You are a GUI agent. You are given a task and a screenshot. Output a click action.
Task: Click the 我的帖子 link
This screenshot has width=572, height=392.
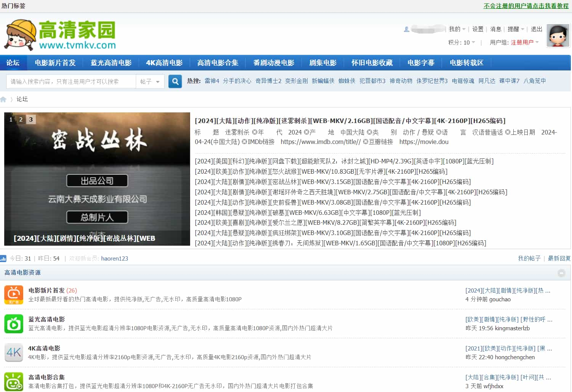point(529,258)
